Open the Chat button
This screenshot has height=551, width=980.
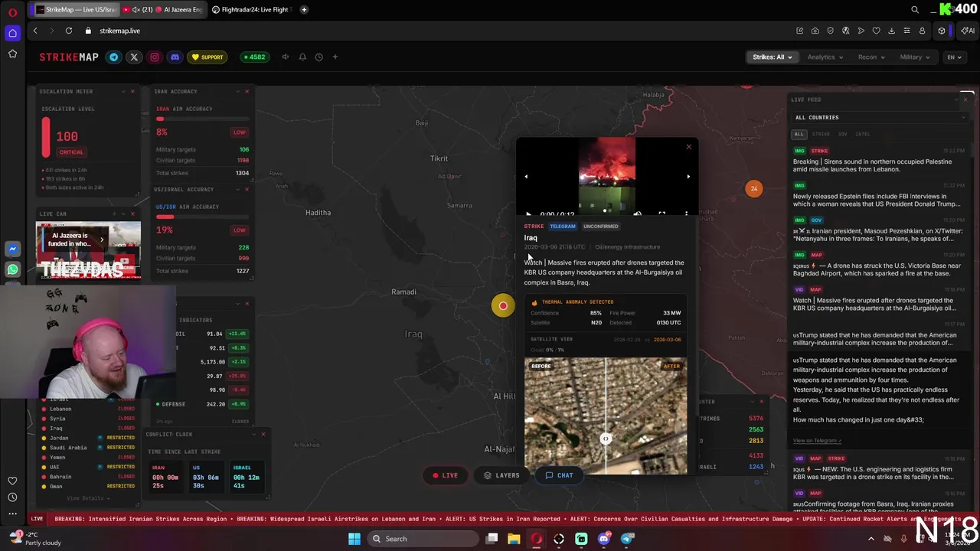[559, 475]
